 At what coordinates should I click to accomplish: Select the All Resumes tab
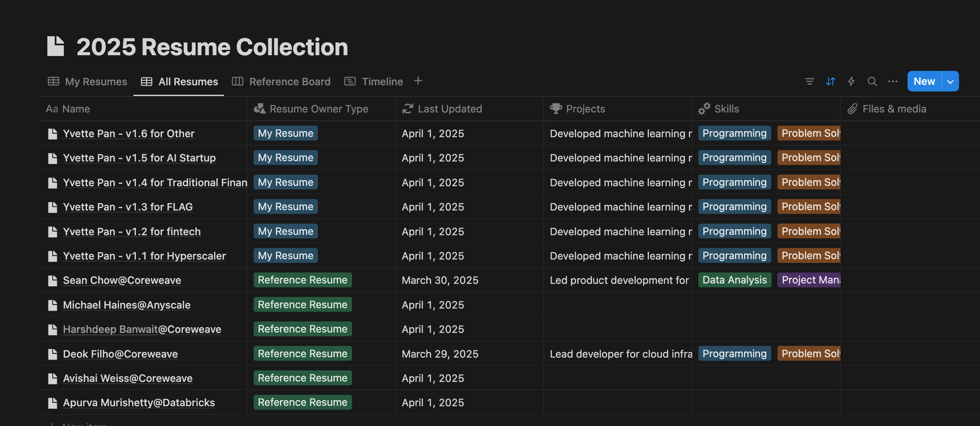[179, 82]
